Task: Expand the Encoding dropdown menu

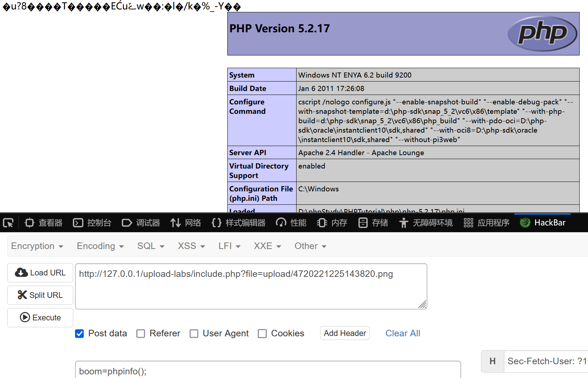Action: 100,246
